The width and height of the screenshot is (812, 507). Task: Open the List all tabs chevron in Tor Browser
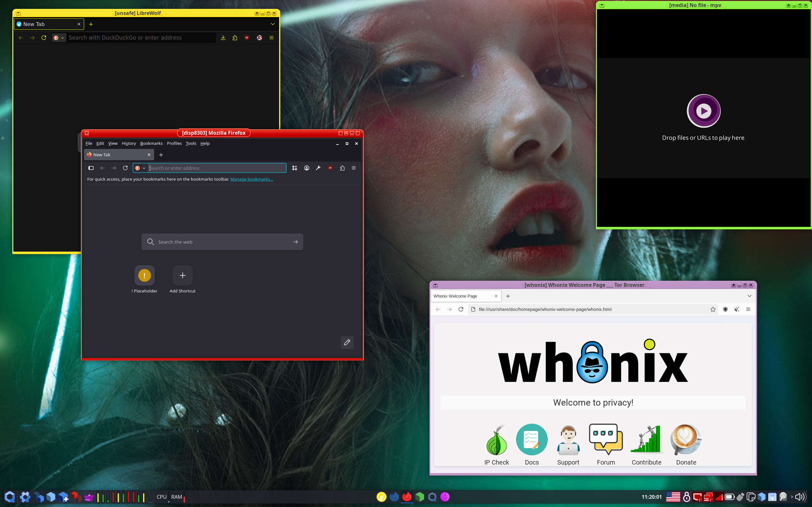[x=749, y=296]
